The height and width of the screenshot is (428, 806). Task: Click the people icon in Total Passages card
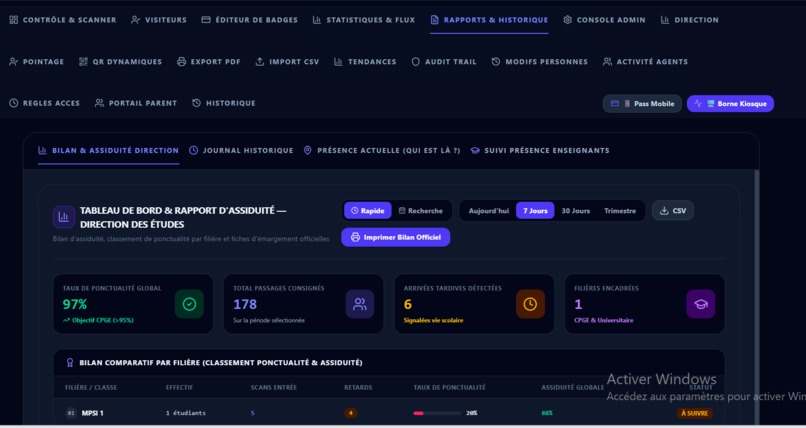click(360, 304)
